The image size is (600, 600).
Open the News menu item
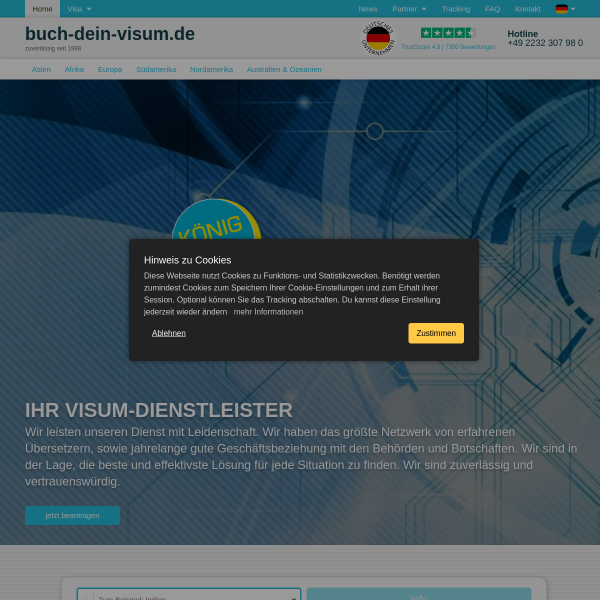click(368, 9)
